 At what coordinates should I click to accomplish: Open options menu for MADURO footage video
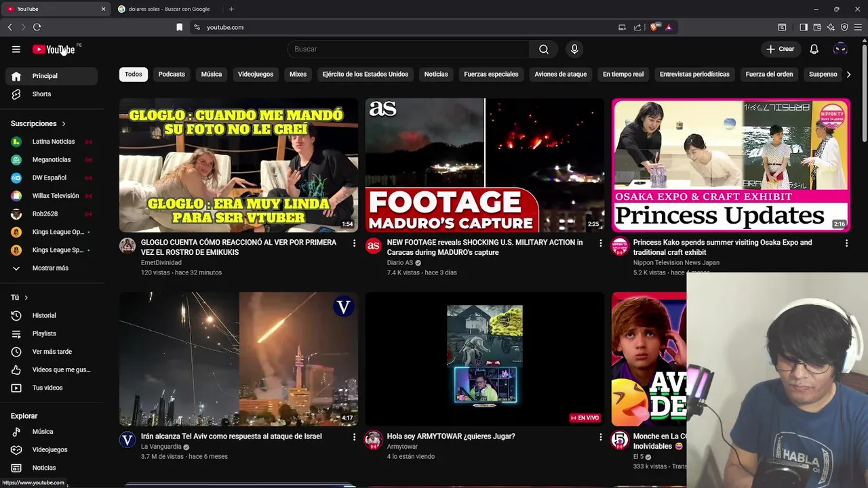coord(600,243)
